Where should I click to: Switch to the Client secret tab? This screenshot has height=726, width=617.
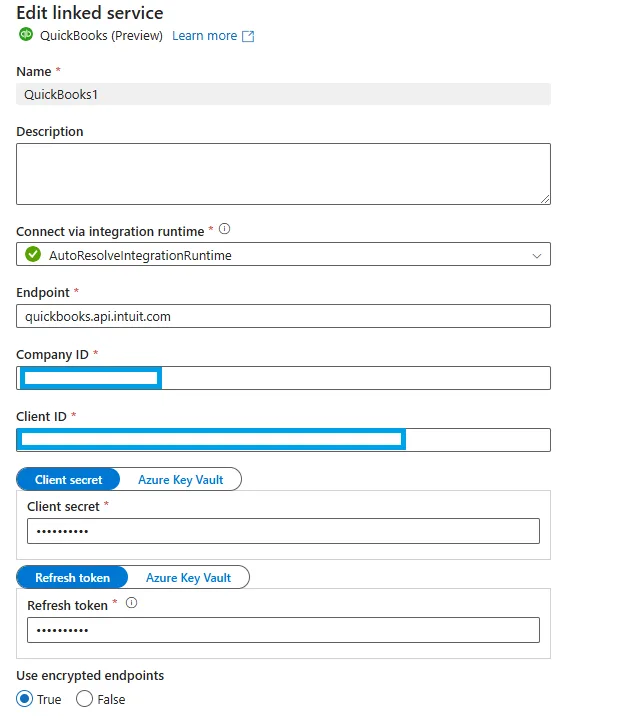point(69,480)
